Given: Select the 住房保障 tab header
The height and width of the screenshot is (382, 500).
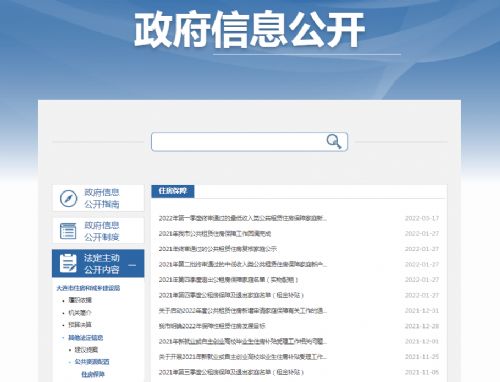Looking at the screenshot, I should click(x=173, y=191).
